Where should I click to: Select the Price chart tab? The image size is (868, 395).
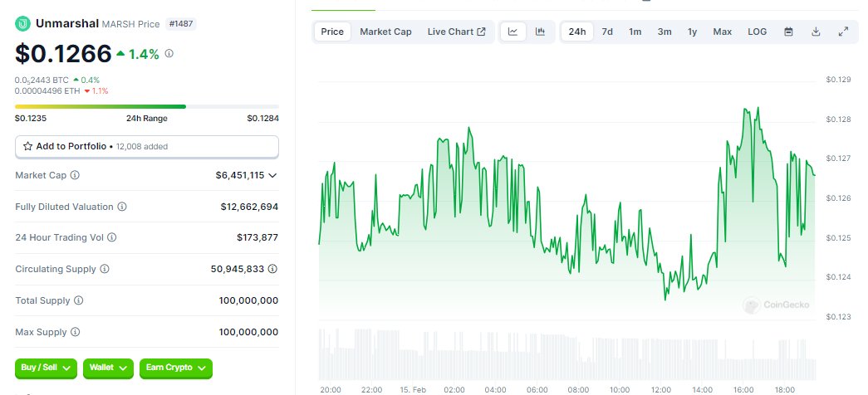coord(332,32)
